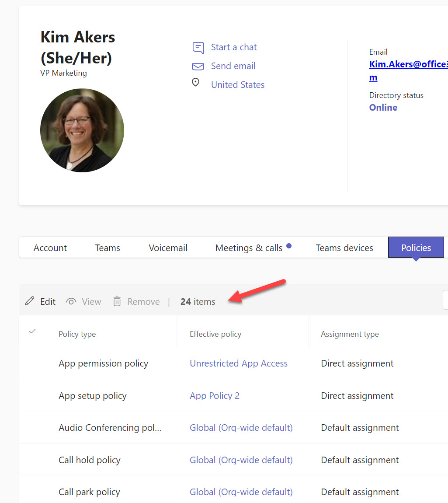Viewport: 448px width, 503px height.
Task: Switch to the Account tab
Action: click(50, 248)
